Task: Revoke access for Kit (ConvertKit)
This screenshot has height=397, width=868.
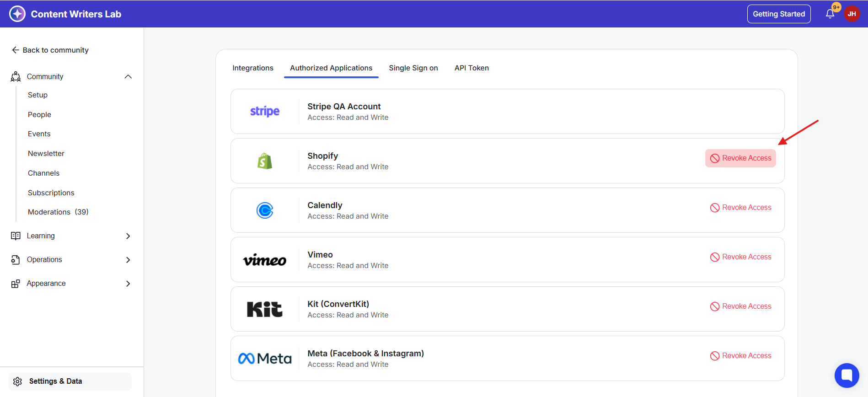Action: coord(740,306)
